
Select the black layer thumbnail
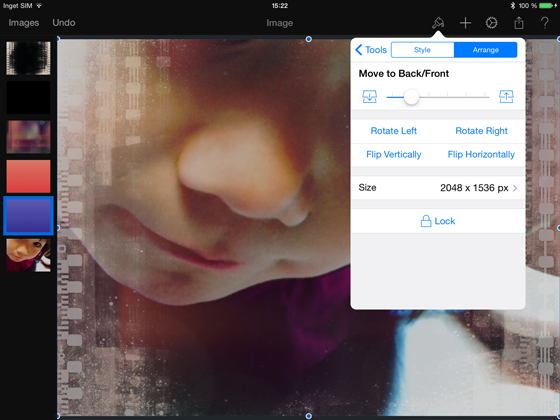coord(28,98)
